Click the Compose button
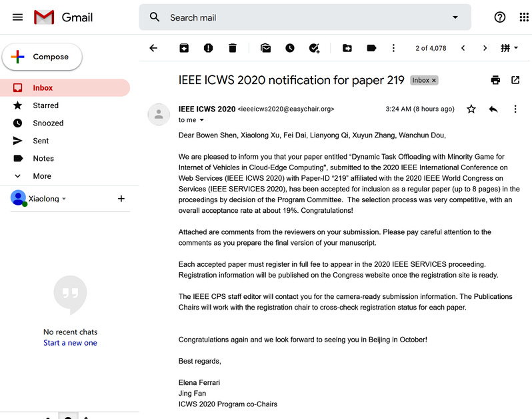 (43, 57)
